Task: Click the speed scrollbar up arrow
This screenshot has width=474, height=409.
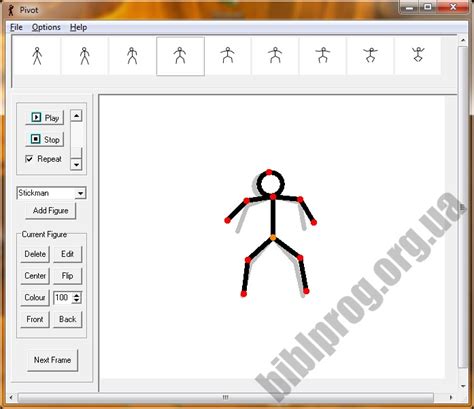Action: click(76, 116)
